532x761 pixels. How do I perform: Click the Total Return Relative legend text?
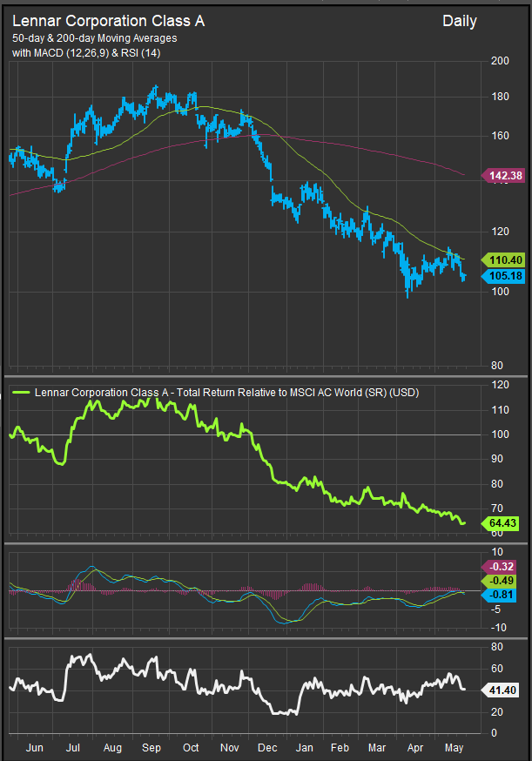226,393
